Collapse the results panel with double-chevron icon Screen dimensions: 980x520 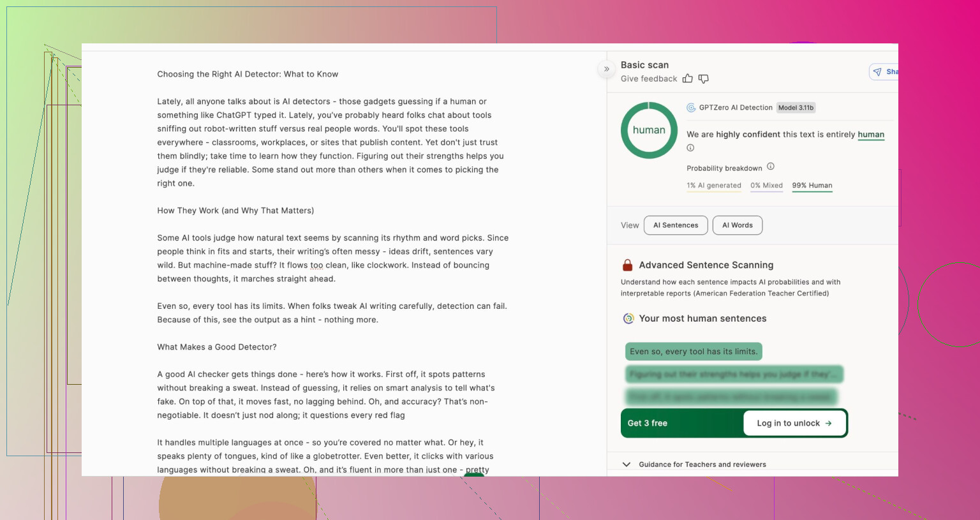point(607,69)
